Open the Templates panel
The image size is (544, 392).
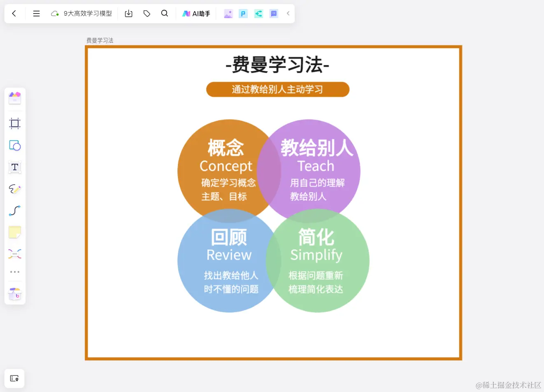click(x=15, y=97)
